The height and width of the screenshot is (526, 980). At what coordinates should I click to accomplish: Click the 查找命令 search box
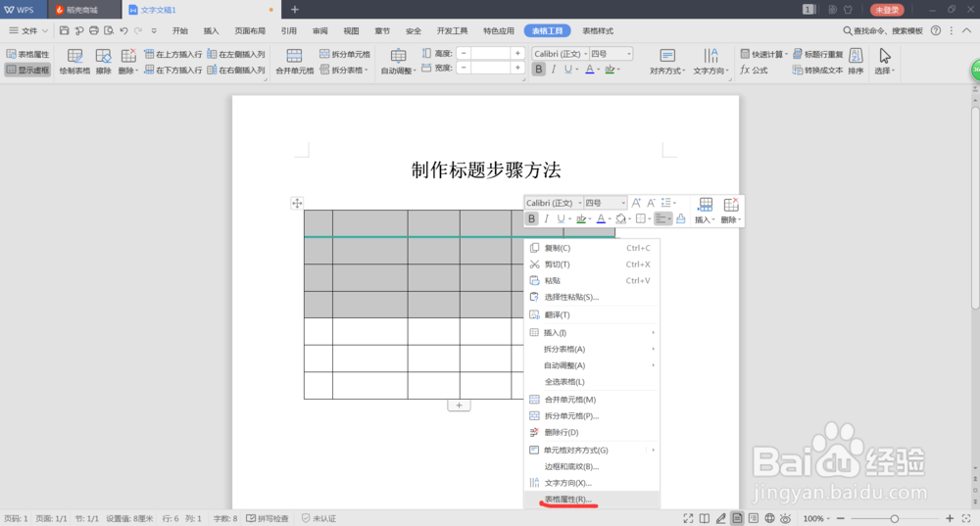(883, 30)
